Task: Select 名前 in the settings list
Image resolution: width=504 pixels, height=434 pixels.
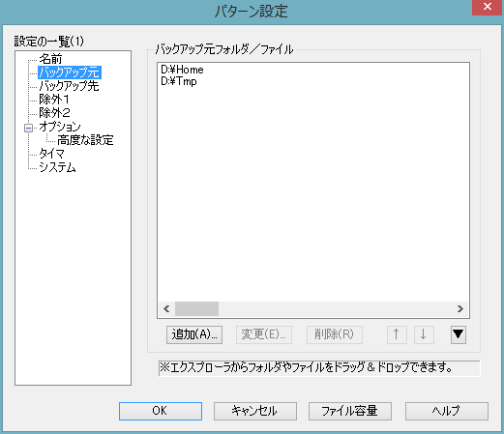Action: [50, 59]
